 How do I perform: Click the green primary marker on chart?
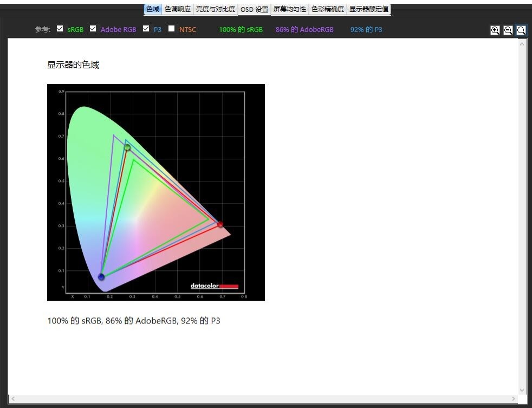click(127, 147)
